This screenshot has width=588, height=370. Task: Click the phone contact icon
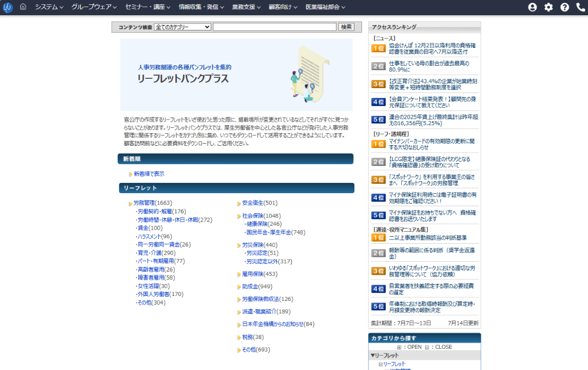coord(580,7)
